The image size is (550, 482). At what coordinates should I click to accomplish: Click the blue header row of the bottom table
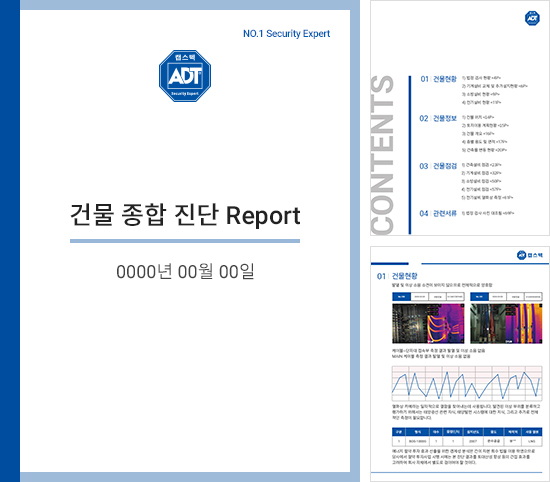(x=467, y=432)
